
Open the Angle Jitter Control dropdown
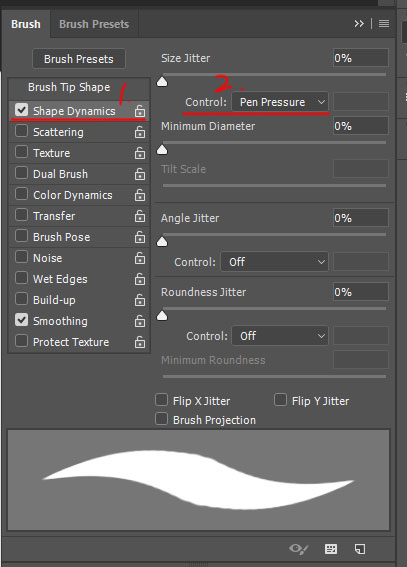tap(274, 262)
